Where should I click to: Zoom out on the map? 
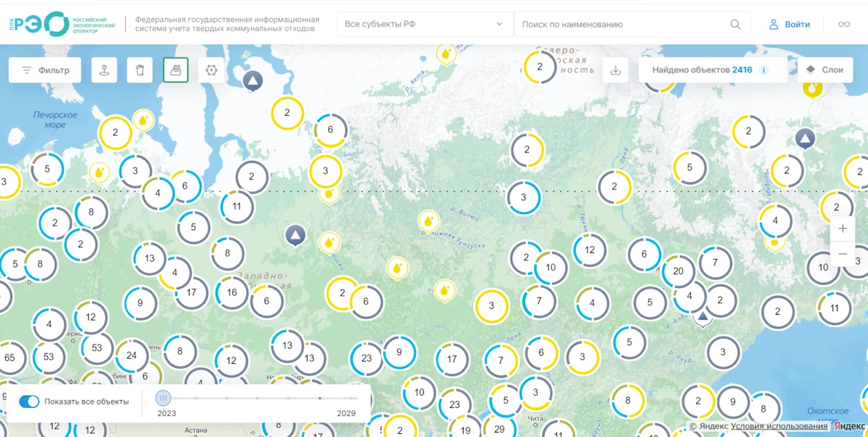(x=843, y=254)
